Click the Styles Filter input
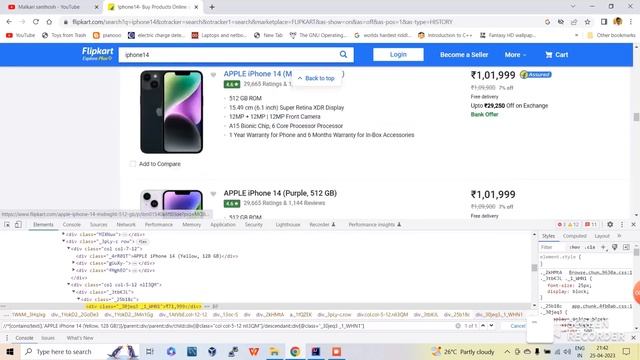The height and width of the screenshot is (360, 640). click(x=553, y=247)
